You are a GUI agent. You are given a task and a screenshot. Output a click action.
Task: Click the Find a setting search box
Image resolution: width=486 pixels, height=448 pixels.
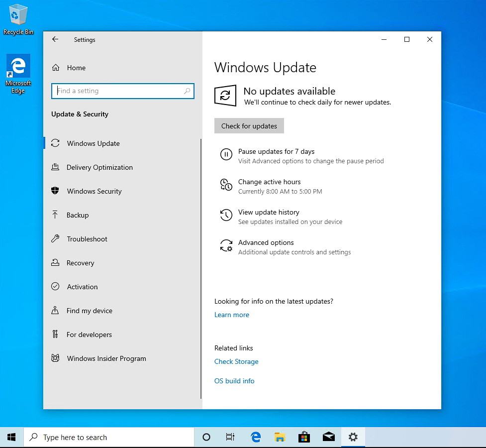coord(119,91)
